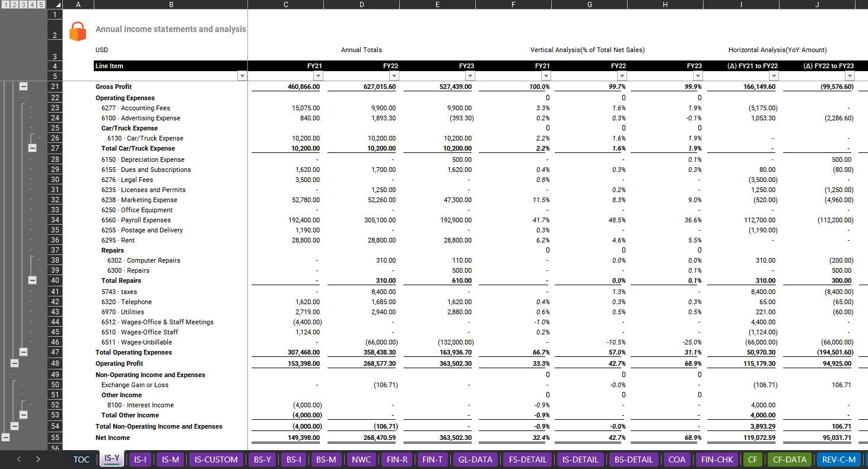Click the 'Exchange Gain or Loss' label

(135, 385)
